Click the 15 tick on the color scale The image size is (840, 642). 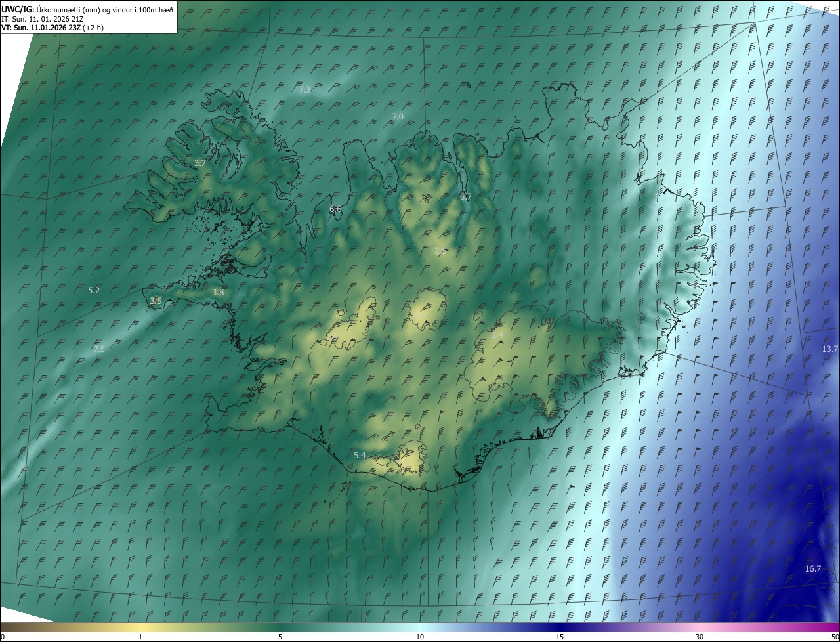click(560, 637)
